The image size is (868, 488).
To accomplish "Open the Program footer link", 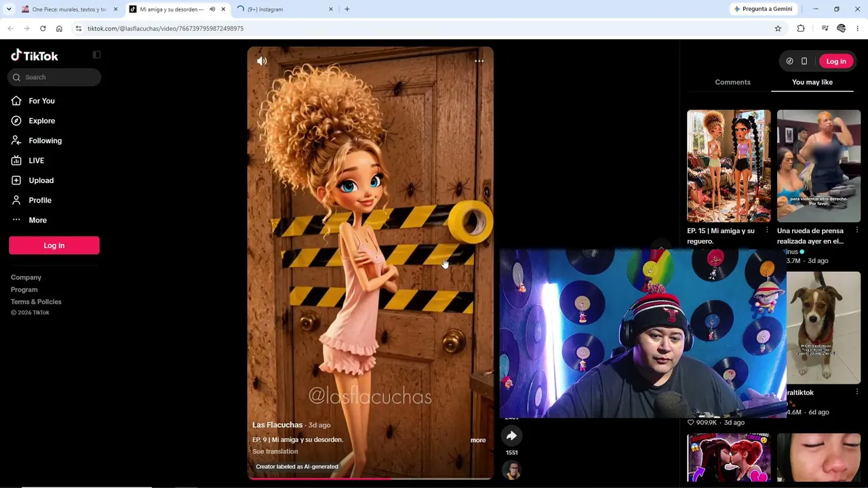I will 24,289.
